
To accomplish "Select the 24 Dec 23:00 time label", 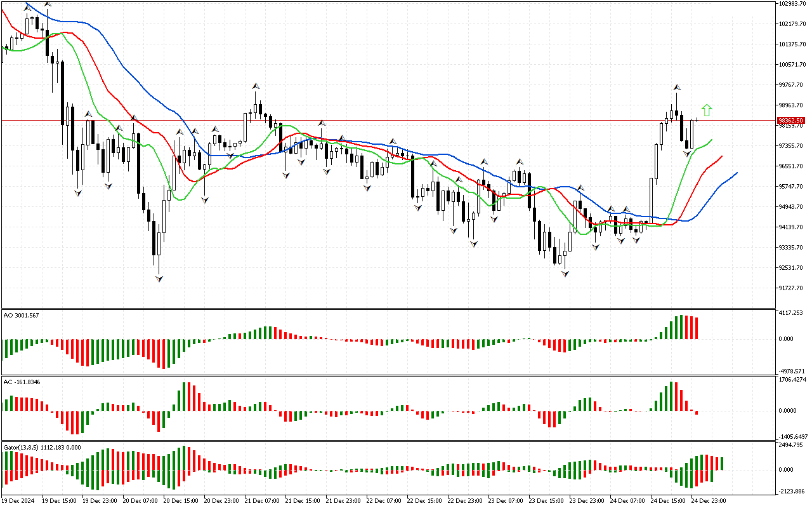I will [709, 500].
